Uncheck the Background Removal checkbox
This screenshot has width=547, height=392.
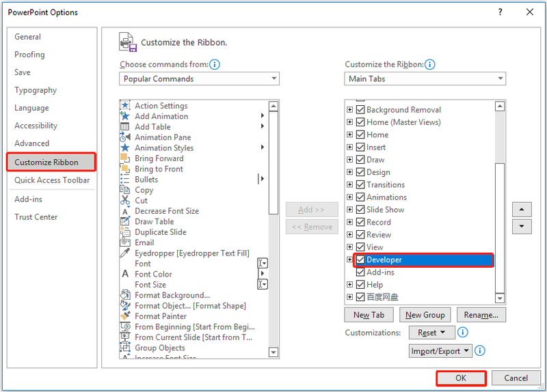click(360, 109)
